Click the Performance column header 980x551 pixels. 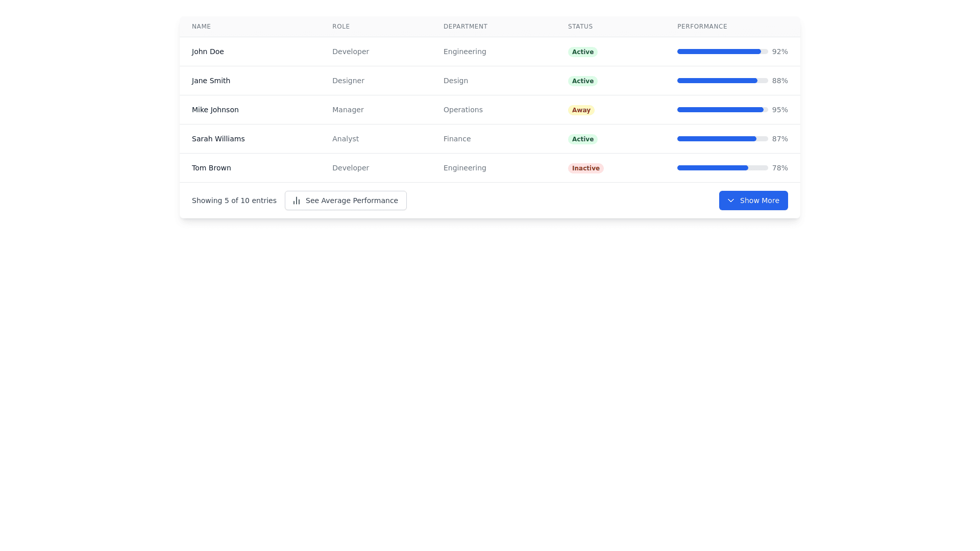coord(702,27)
